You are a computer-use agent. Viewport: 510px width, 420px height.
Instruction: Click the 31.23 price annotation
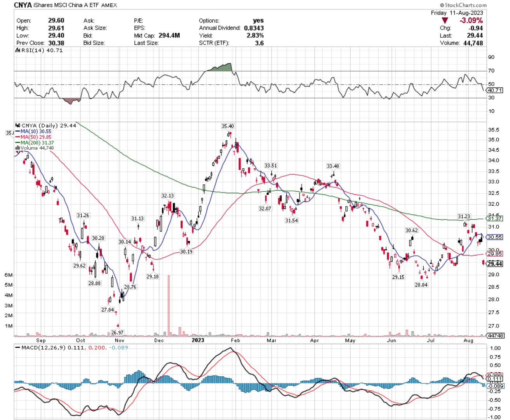coord(464,216)
